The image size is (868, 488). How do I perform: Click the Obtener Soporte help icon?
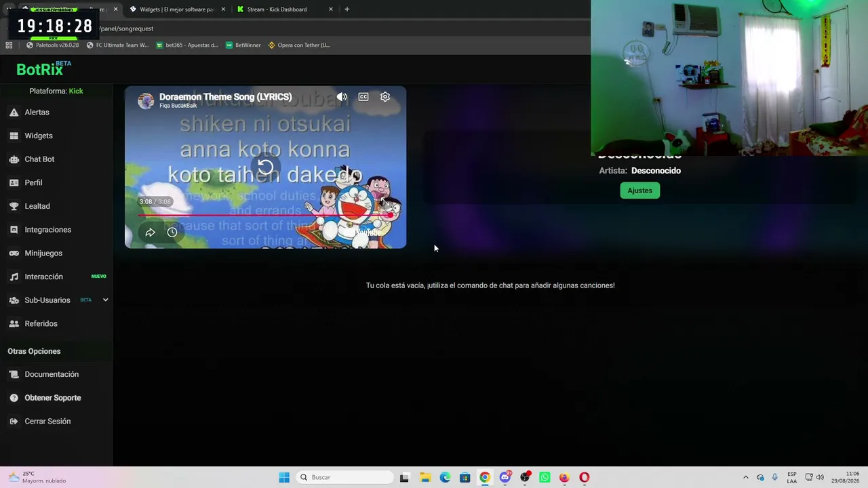click(x=14, y=398)
